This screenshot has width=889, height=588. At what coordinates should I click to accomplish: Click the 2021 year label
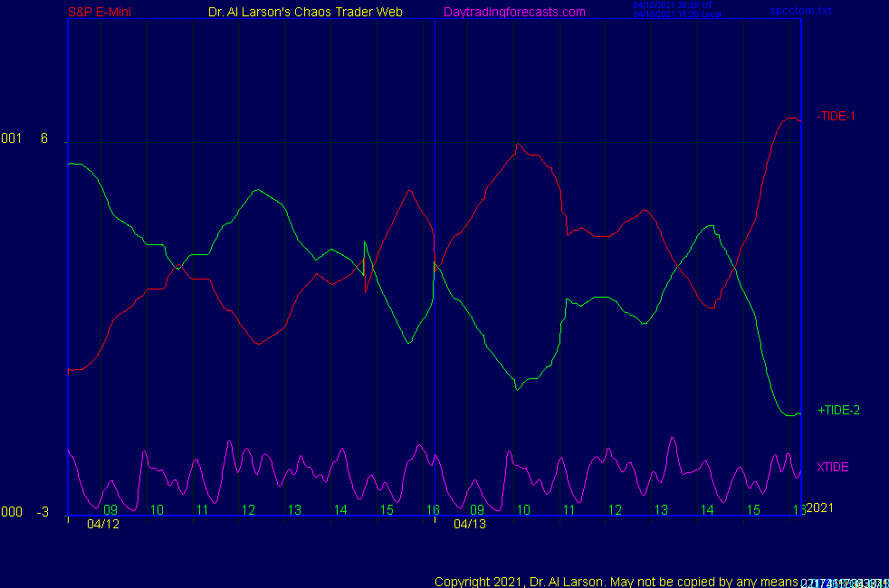coord(819,507)
